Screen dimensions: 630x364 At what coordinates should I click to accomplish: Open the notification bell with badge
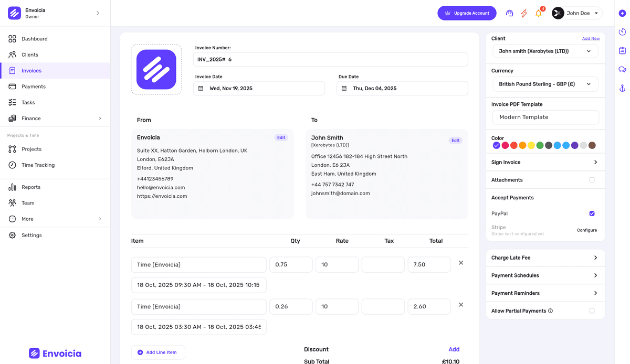(x=538, y=13)
